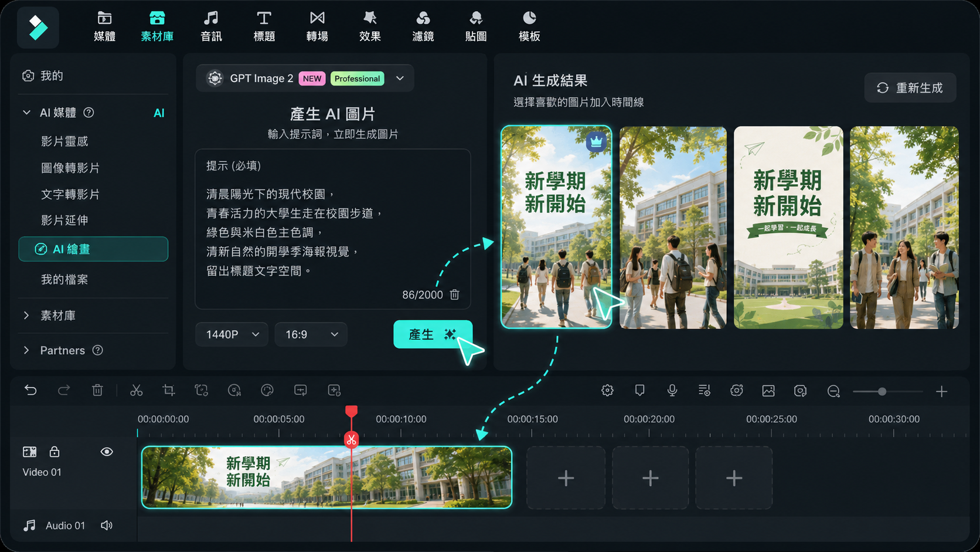The width and height of the screenshot is (980, 552).
Task: Select the crop tool in timeline toolbar
Action: (169, 390)
